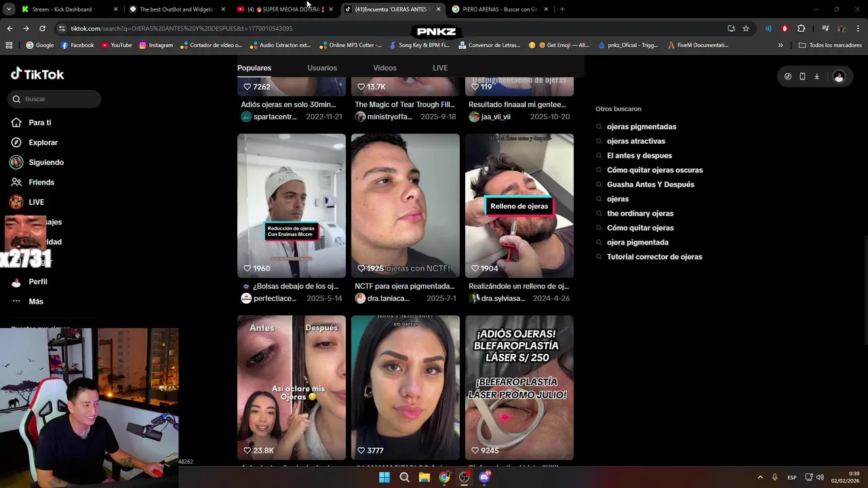Open the tab search dropdown arrow
868x488 pixels.
[9, 9]
